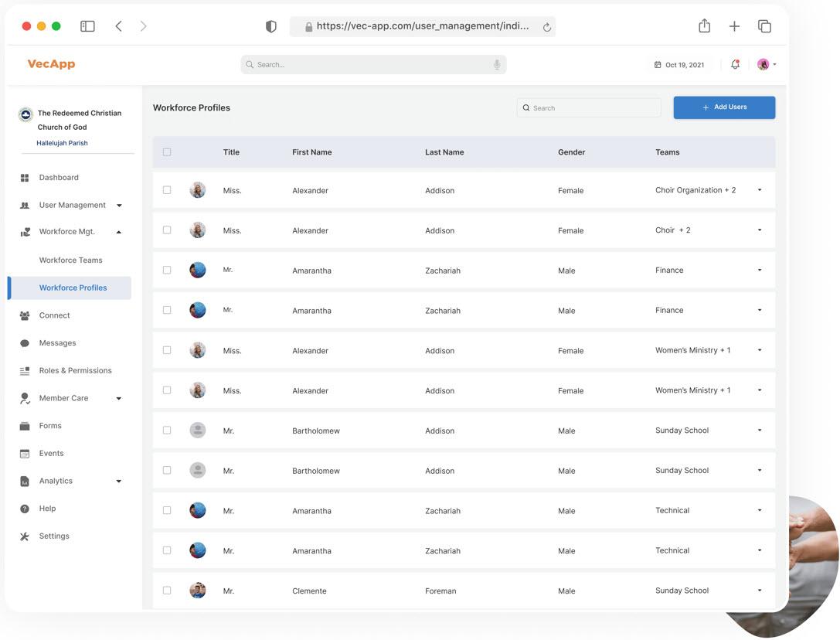Click the Hallelujah Parish link
The image size is (840, 640).
click(x=62, y=143)
